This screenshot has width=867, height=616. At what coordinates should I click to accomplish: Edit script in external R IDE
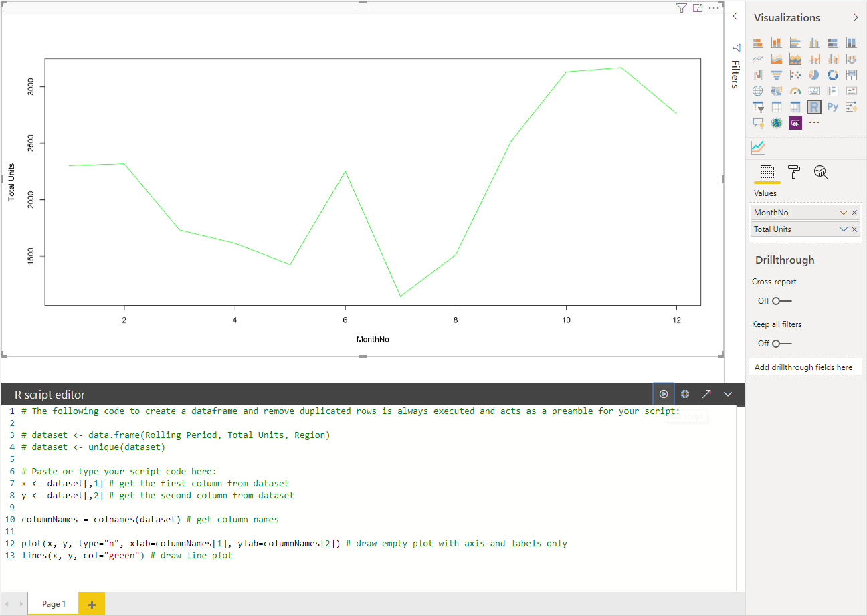coord(706,393)
